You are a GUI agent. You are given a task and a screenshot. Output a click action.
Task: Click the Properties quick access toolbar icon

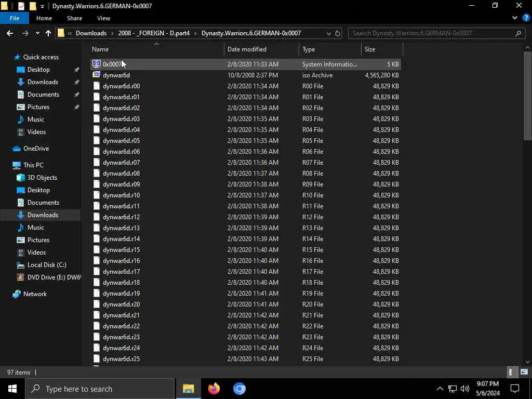click(x=21, y=6)
